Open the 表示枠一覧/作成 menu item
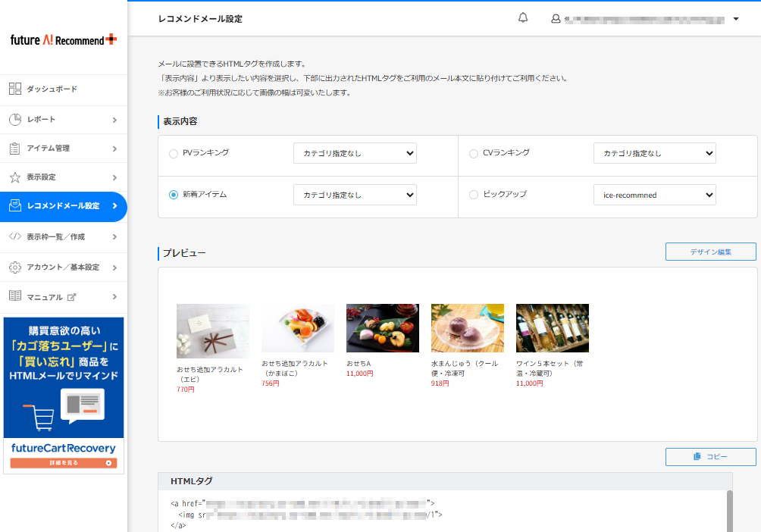This screenshot has width=761, height=532. tap(56, 237)
